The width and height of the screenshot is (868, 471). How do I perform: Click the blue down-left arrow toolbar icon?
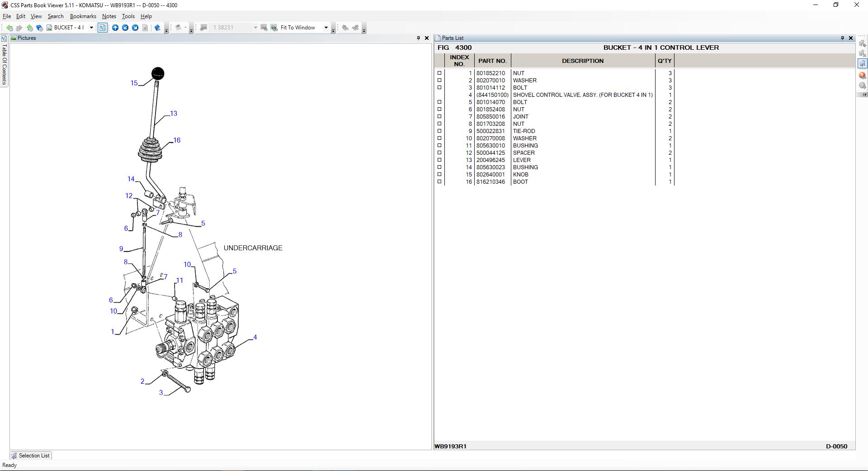pyautogui.click(x=125, y=28)
